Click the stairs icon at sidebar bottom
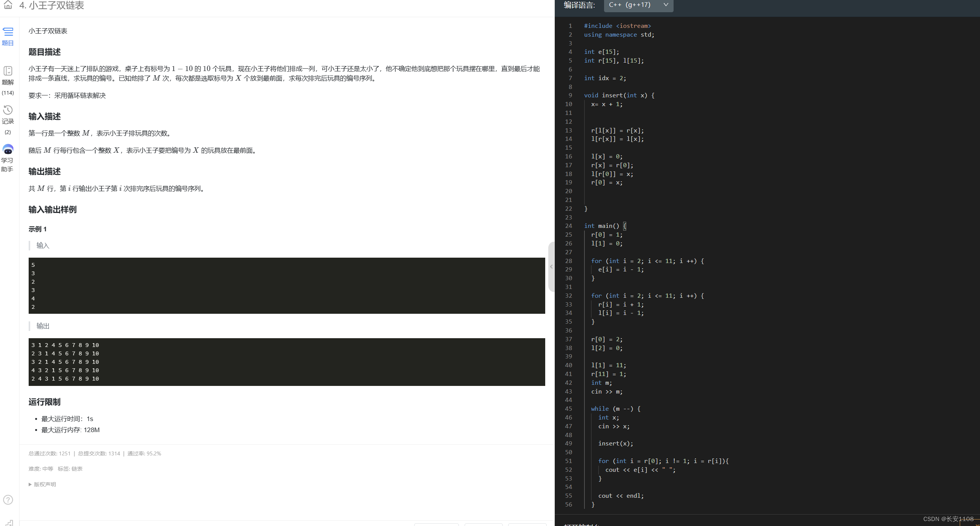This screenshot has width=980, height=526. [x=10, y=523]
